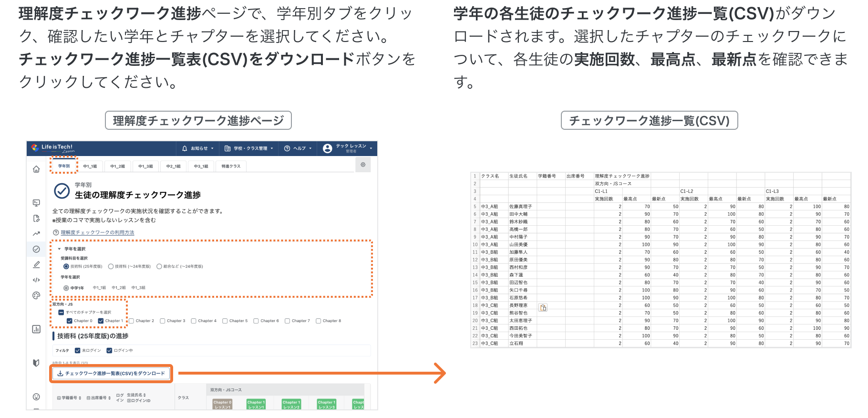Open the 理解度チェックワークの利用方法 link
The image size is (868, 418).
[97, 233]
